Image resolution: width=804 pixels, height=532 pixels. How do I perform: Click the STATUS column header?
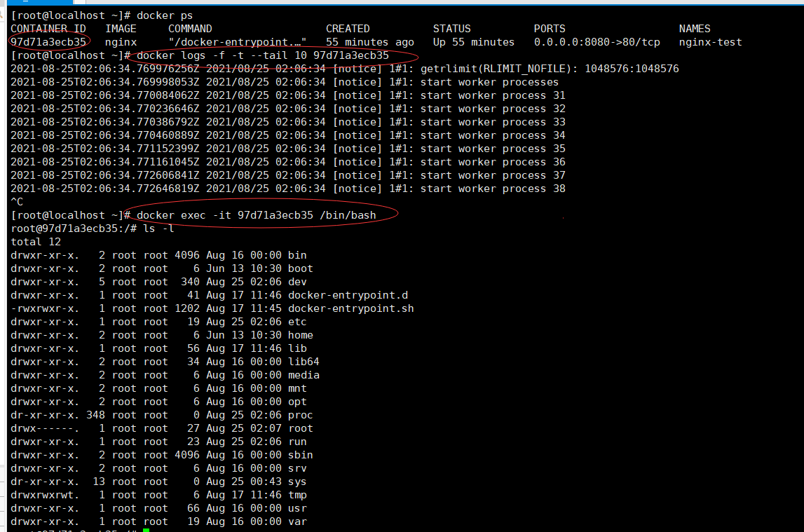[x=451, y=29]
